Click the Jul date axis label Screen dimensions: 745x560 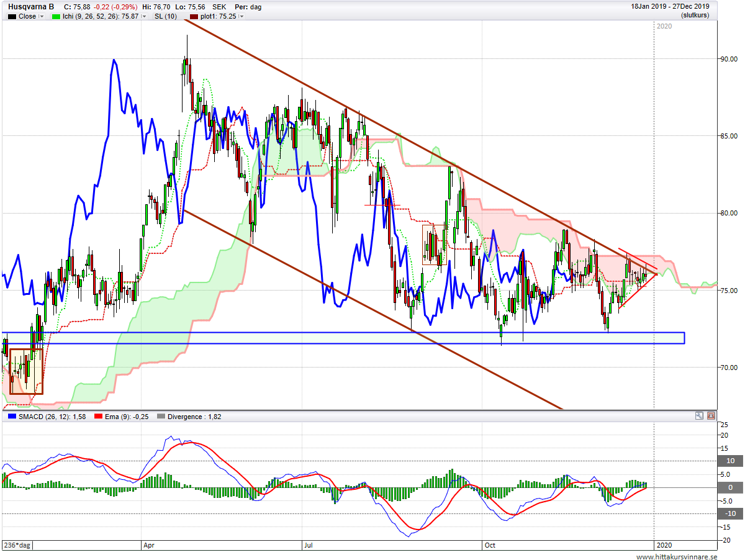pos(307,546)
